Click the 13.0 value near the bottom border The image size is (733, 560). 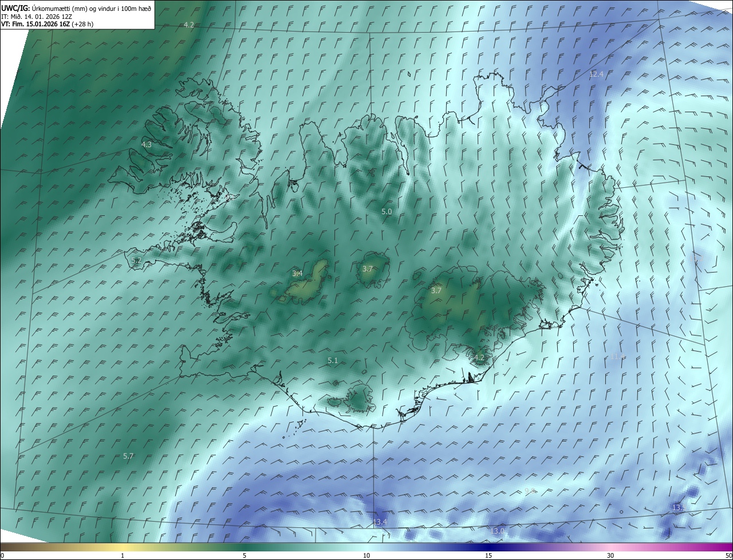tap(498, 531)
